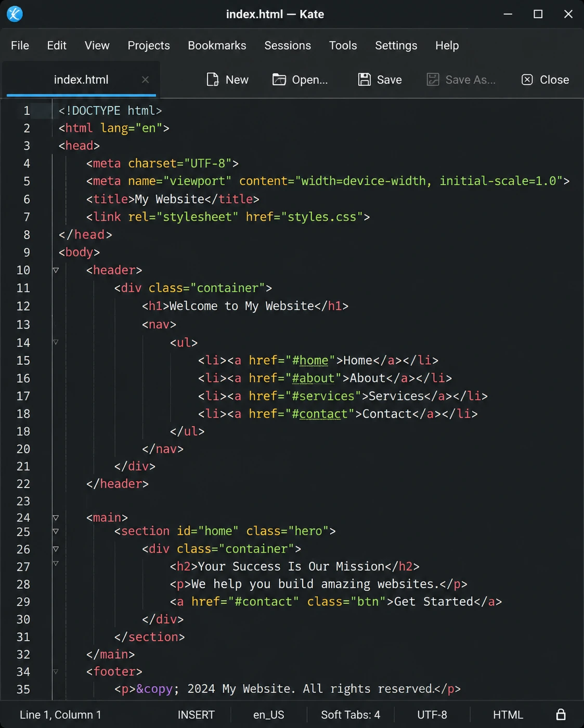Open the Settings menu

396,46
